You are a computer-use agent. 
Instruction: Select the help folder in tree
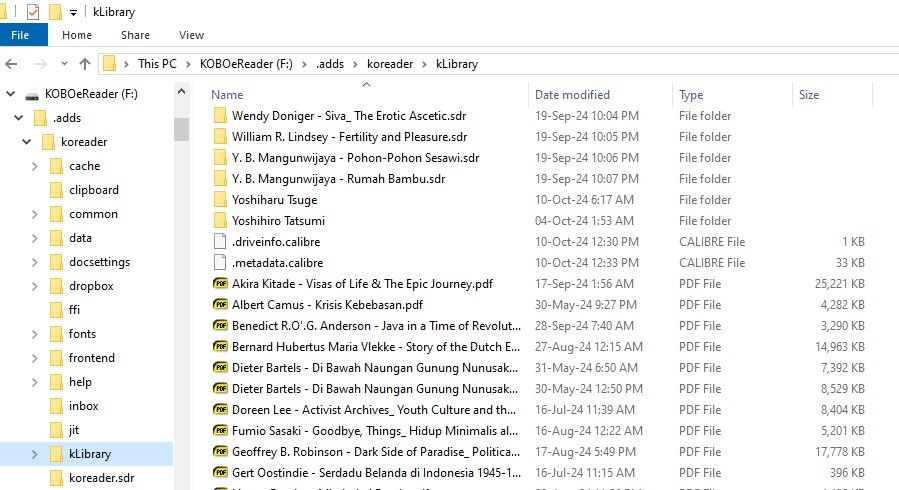(x=80, y=382)
